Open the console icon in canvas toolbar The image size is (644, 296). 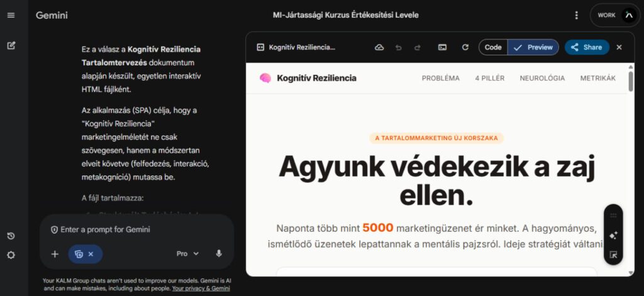coord(442,47)
